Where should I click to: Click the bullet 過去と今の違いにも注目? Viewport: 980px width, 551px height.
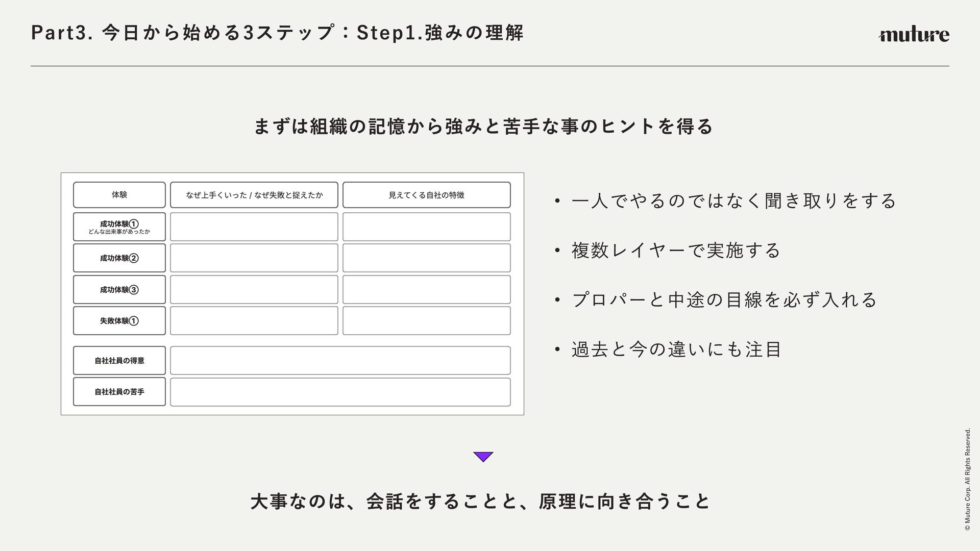pyautogui.click(x=676, y=350)
